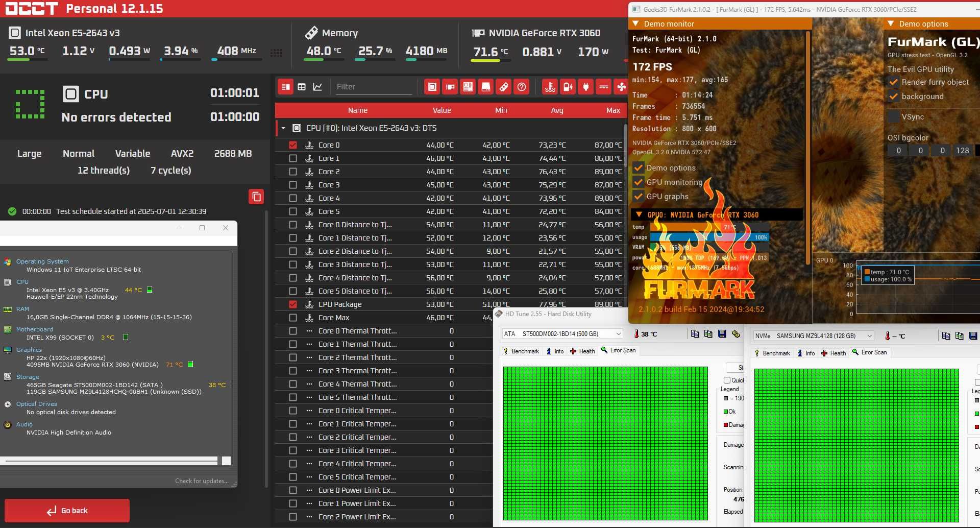Image resolution: width=980 pixels, height=528 pixels.
Task: Collapse the FurMark Demo options panel
Action: pyautogui.click(x=891, y=24)
